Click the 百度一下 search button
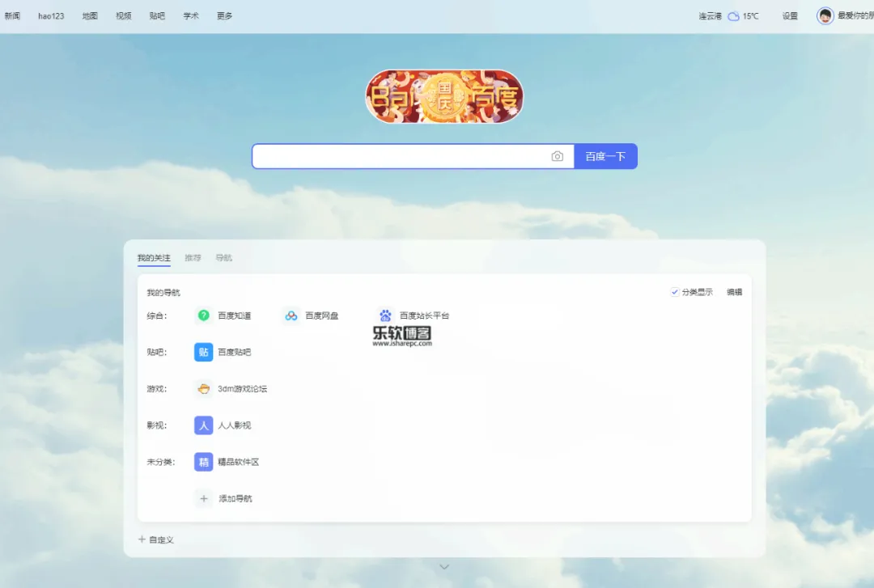 [605, 157]
